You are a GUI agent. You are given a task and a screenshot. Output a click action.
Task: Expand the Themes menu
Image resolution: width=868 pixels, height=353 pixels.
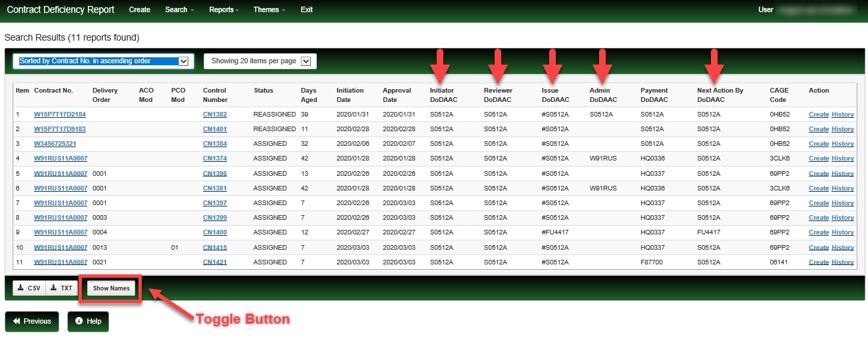(269, 10)
